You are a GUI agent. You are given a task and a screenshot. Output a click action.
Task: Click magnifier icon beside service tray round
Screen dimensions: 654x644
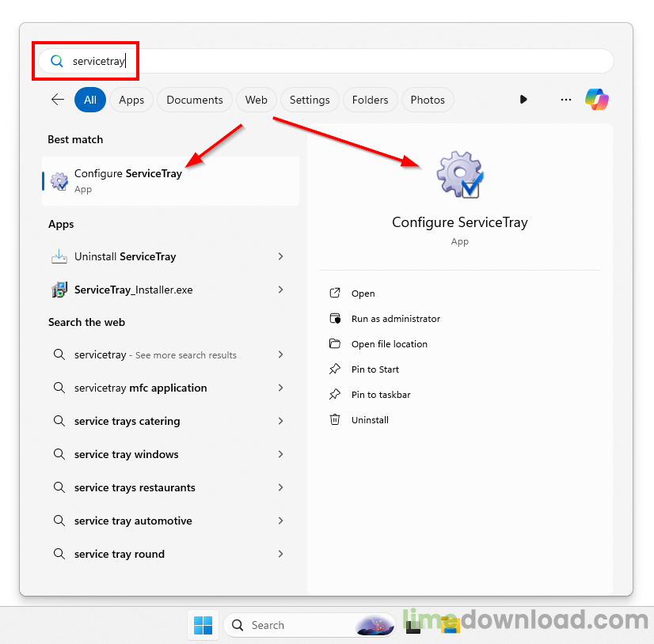[x=59, y=554]
